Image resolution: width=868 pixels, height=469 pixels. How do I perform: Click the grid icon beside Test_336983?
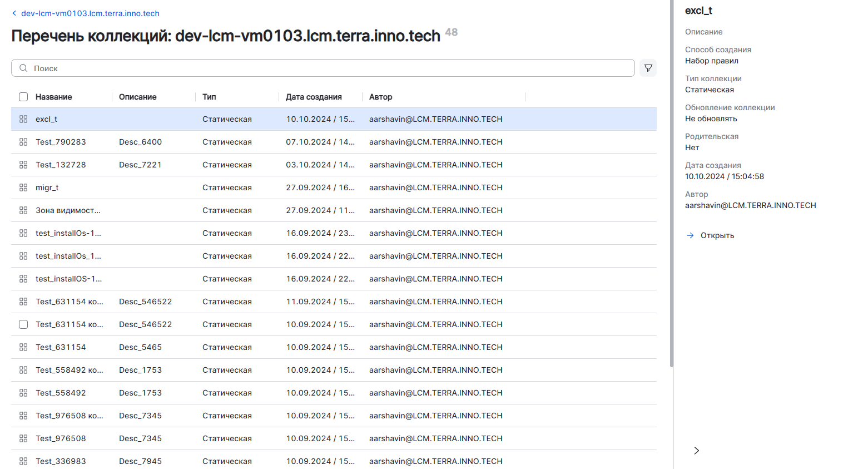coord(23,461)
